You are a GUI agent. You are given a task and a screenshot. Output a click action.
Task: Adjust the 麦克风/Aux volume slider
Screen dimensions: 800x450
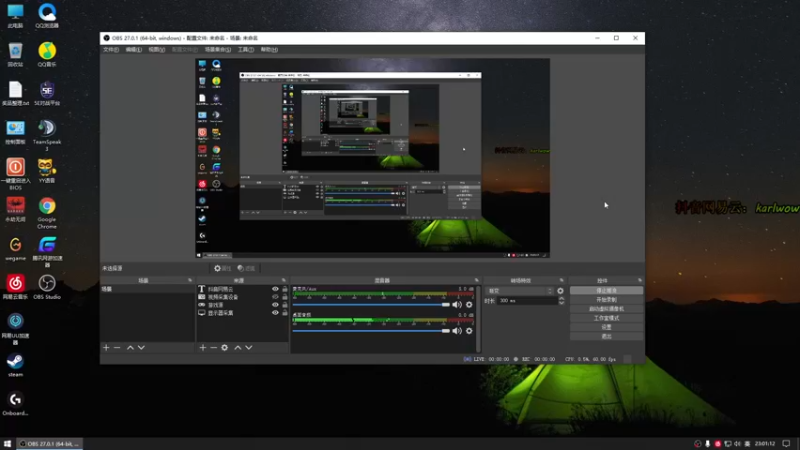point(371,305)
